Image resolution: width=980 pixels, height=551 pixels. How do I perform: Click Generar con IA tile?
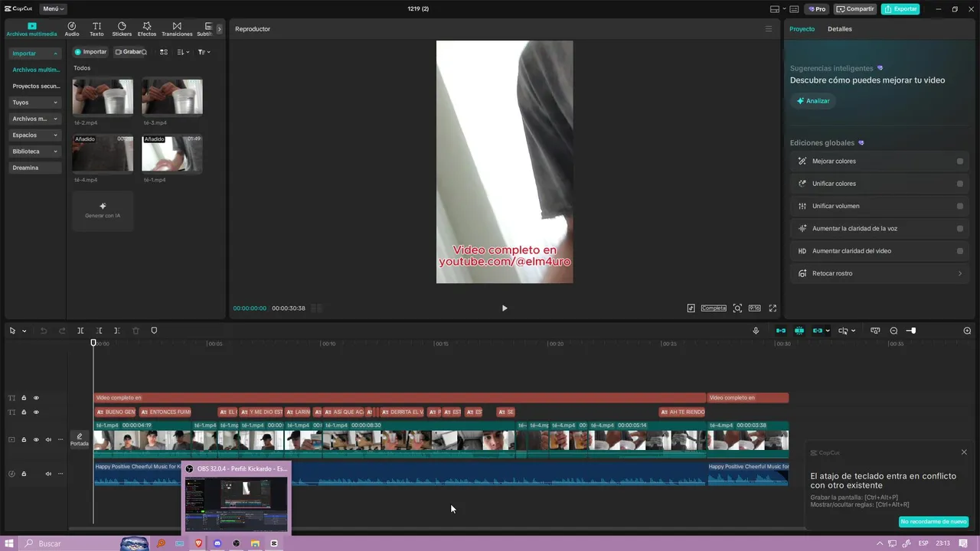[103, 210]
